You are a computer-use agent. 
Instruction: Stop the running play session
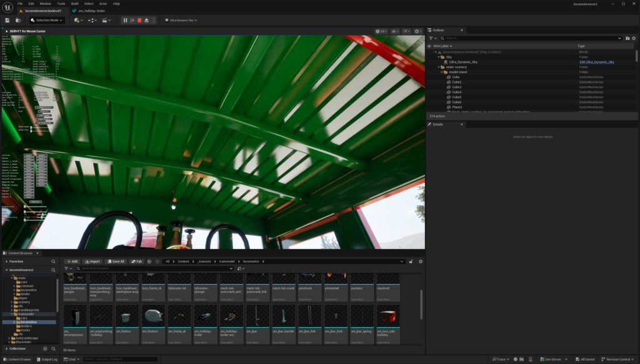point(139,20)
